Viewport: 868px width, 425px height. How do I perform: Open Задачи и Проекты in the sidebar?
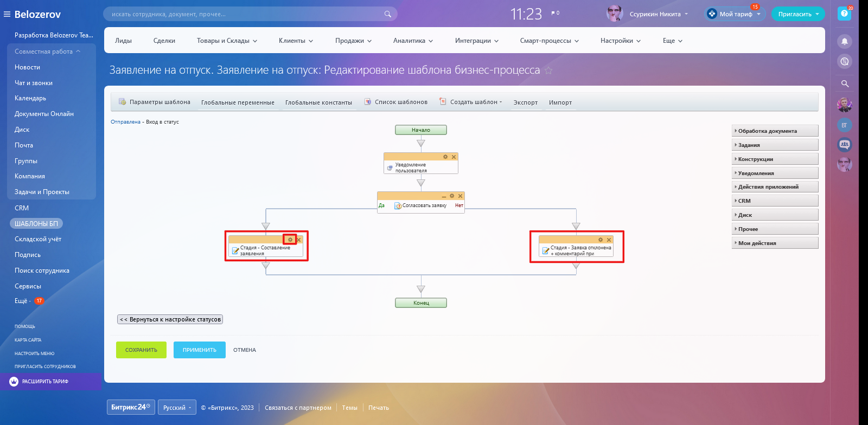42,192
